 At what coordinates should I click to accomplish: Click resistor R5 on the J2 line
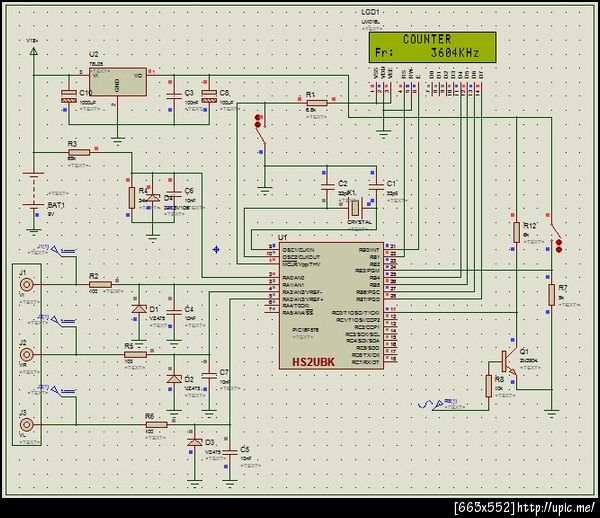point(135,355)
